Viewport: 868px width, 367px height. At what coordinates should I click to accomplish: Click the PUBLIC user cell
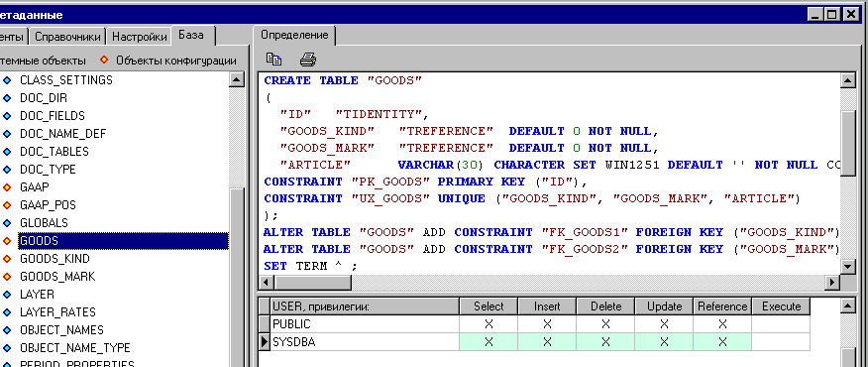(x=365, y=323)
